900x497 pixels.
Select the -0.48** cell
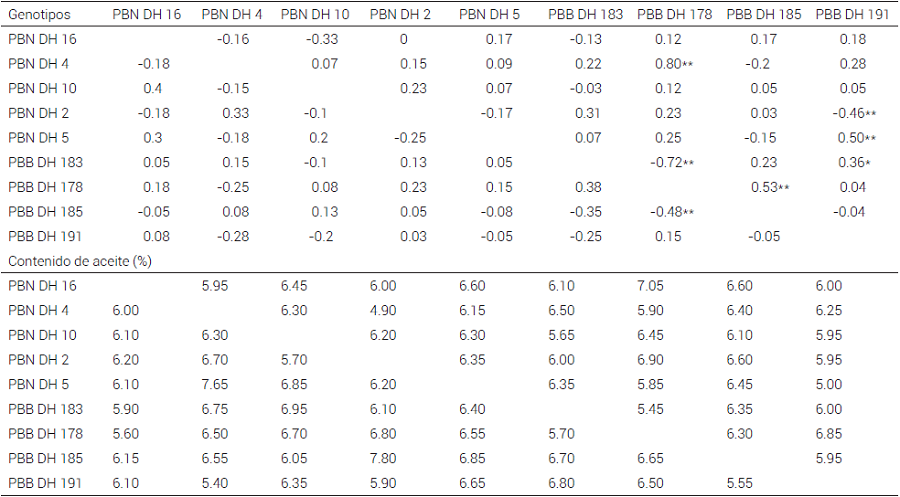(673, 211)
